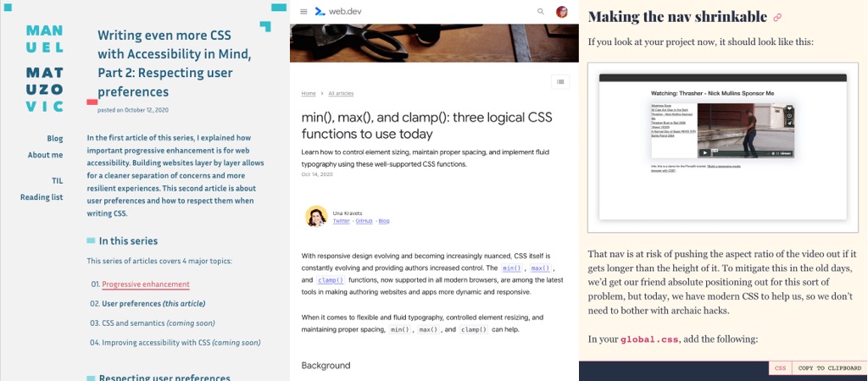
Task: Open the About me page
Action: pyautogui.click(x=45, y=155)
